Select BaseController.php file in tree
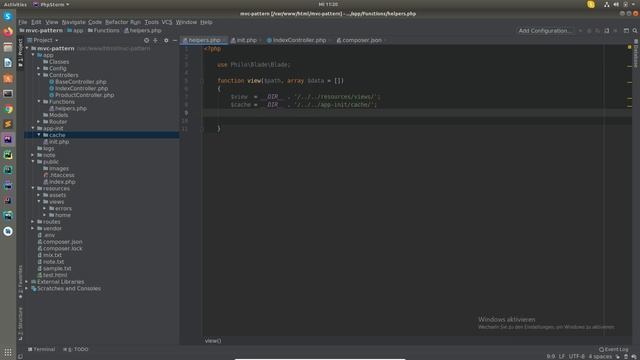Image resolution: width=640 pixels, height=360 pixels. coord(78,82)
